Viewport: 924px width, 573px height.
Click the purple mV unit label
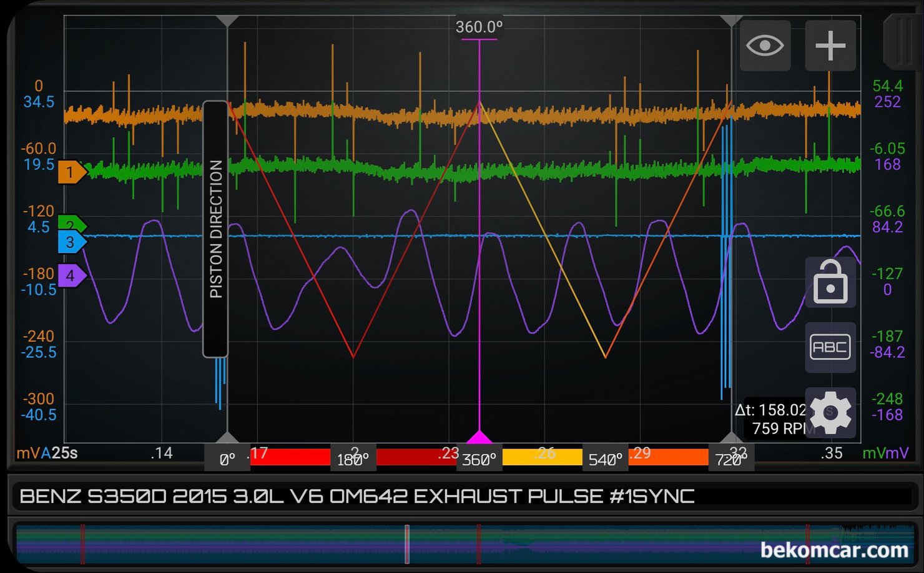click(898, 453)
